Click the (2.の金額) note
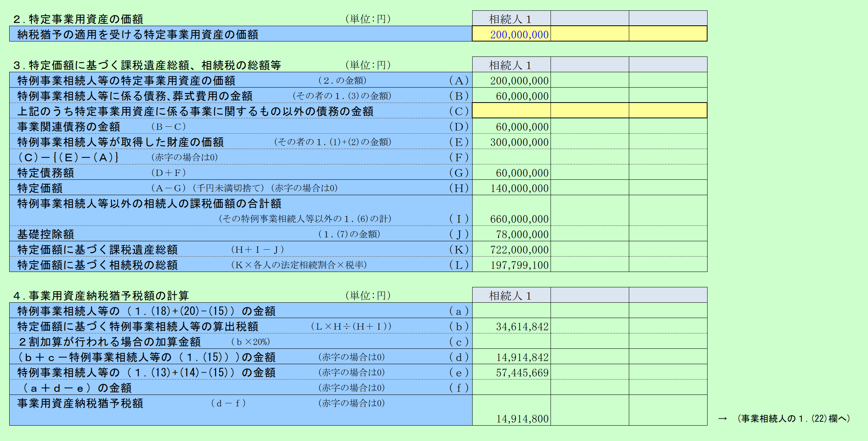This screenshot has height=441, width=868. (x=342, y=81)
